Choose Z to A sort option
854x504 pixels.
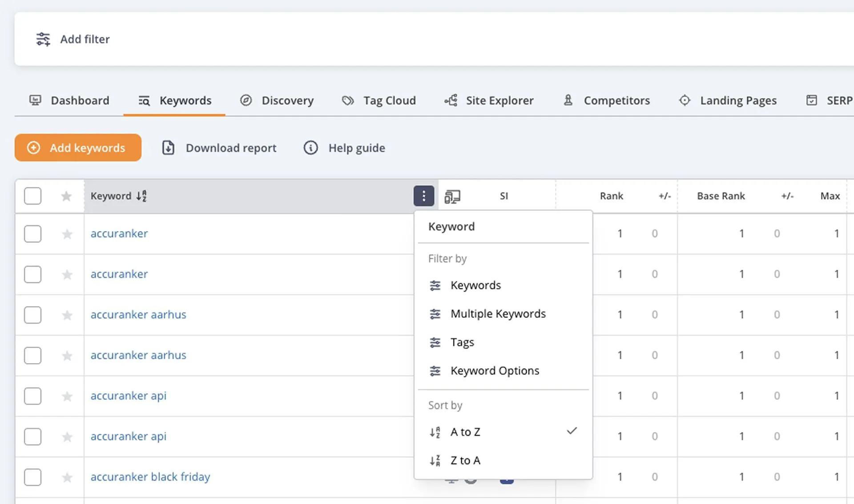coord(465,460)
